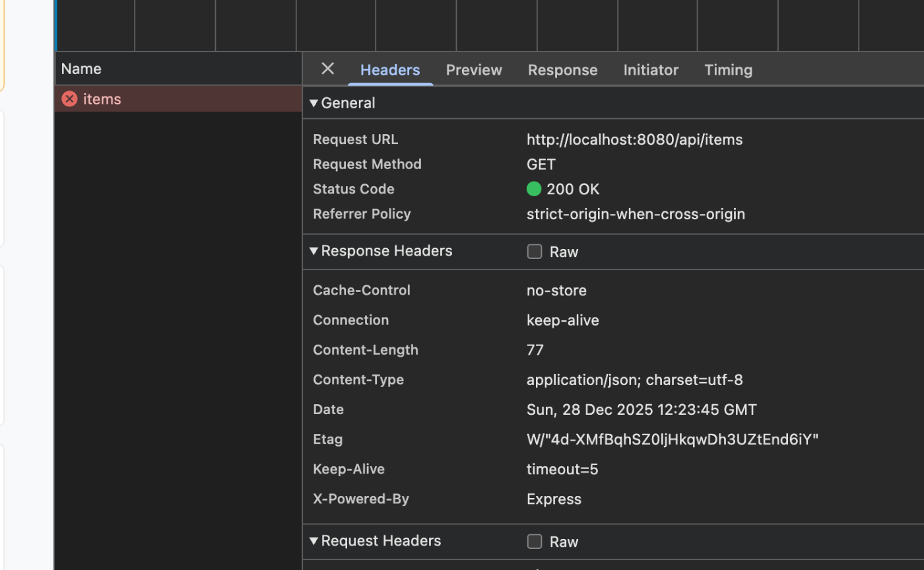
Task: Click the keep-alive Connection value
Action: [563, 320]
